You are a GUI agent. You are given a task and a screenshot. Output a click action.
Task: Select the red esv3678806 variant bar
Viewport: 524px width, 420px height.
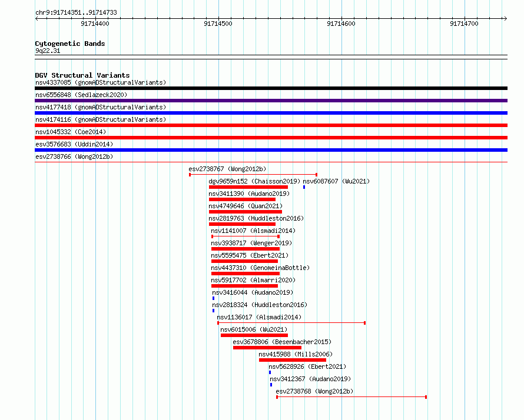point(267,348)
